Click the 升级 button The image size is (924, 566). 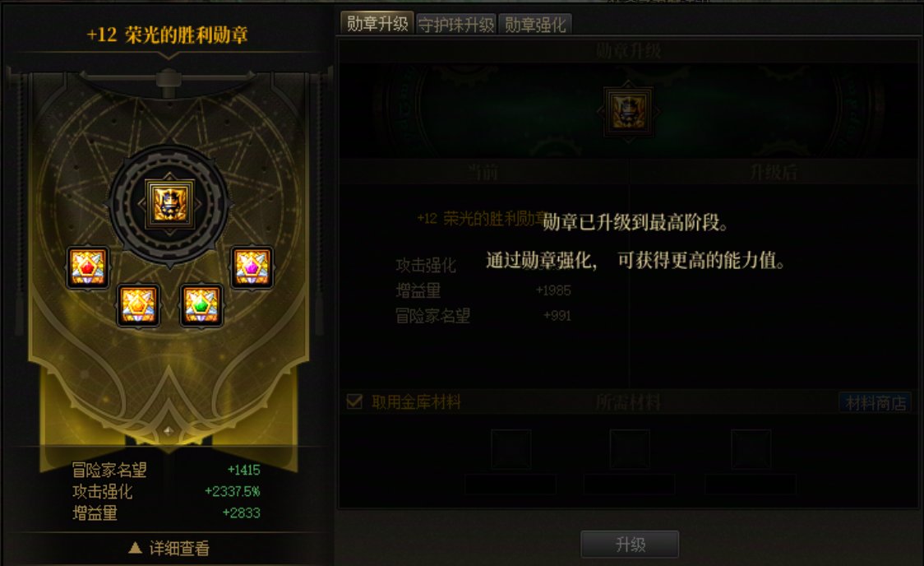(x=630, y=544)
